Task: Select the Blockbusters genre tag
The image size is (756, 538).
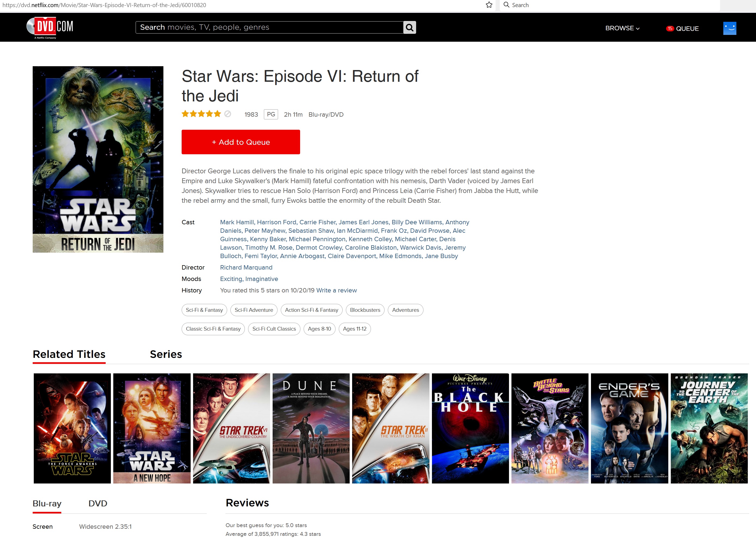Action: tap(365, 310)
